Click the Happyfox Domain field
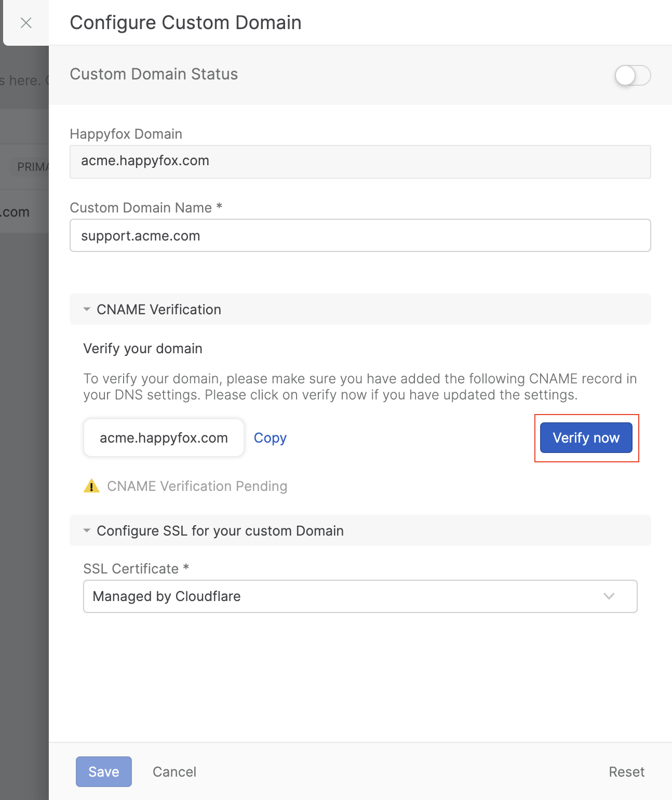 point(360,162)
